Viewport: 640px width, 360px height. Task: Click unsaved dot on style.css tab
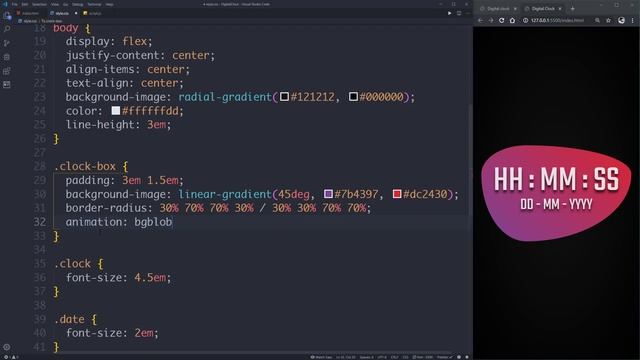(76, 13)
